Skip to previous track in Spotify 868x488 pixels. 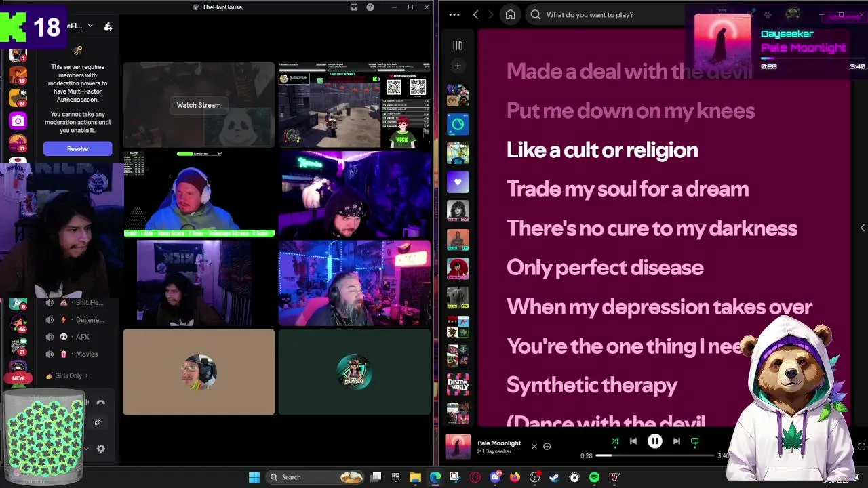coord(633,441)
